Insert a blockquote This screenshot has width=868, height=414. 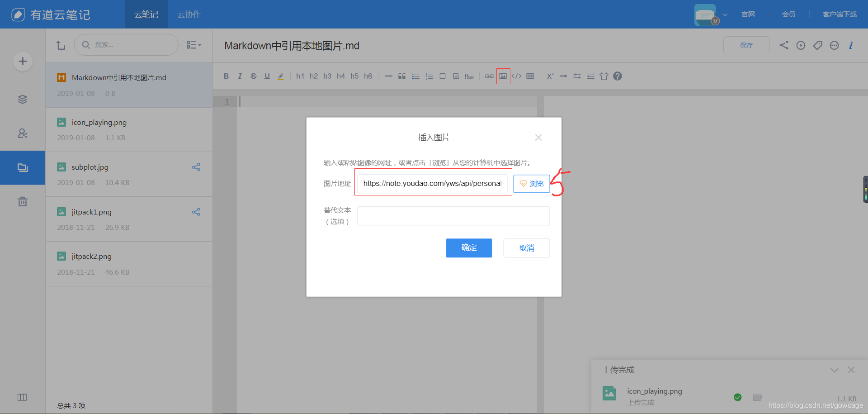(x=402, y=76)
